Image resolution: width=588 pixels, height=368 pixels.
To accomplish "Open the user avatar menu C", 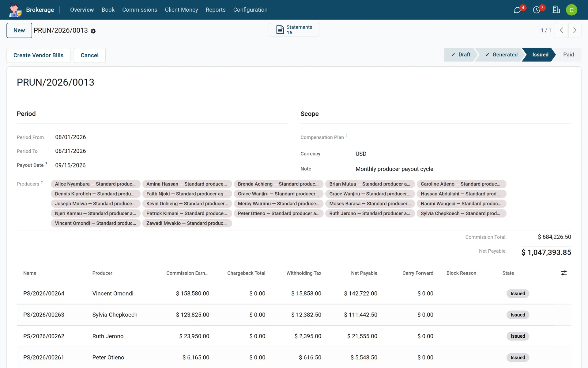I will tap(571, 10).
